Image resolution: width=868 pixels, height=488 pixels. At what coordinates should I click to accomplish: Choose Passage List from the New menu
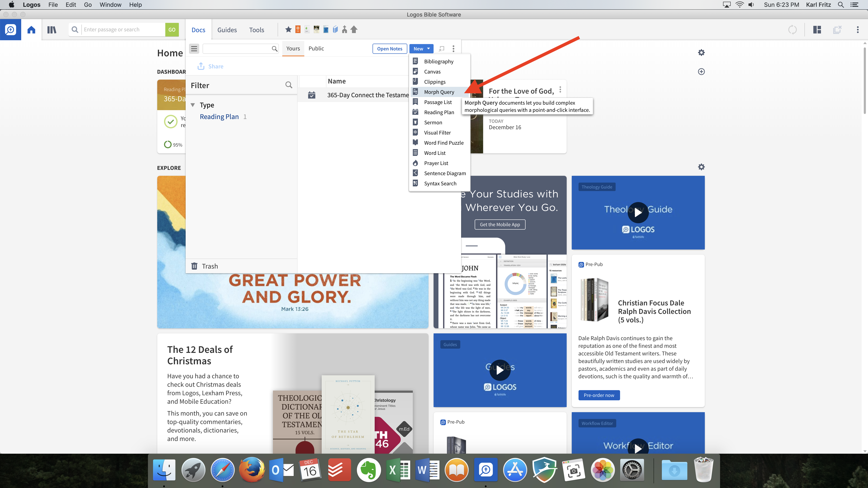pyautogui.click(x=439, y=102)
